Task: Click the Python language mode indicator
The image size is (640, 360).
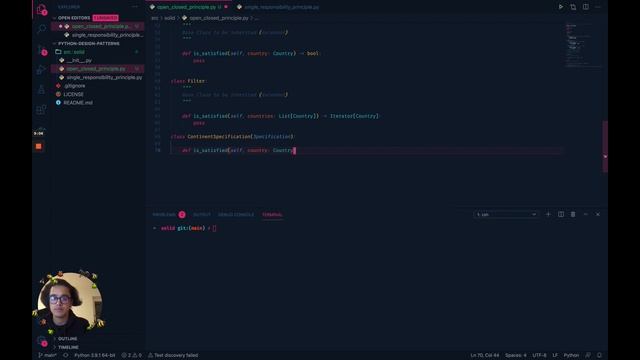Action: [571, 355]
